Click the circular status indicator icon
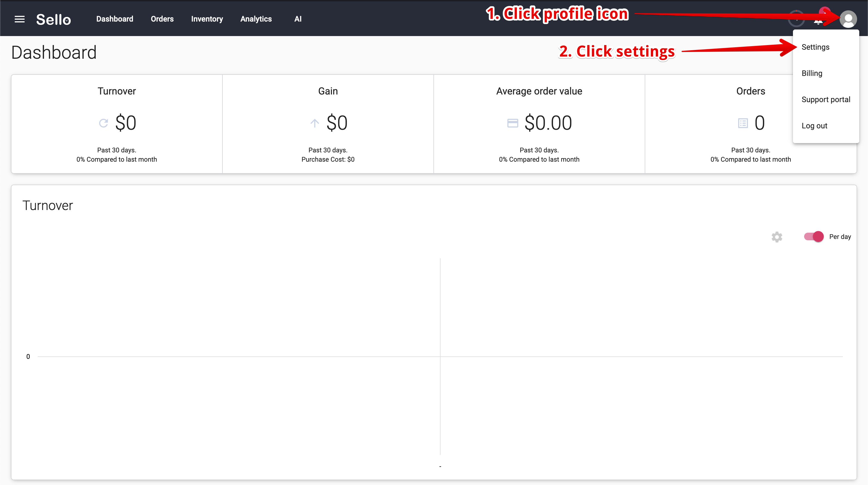Screen dimensions: 868x485 (796, 19)
